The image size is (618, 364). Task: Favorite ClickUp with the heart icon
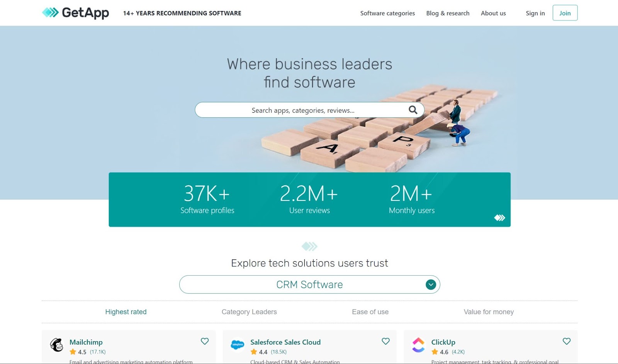point(567,341)
